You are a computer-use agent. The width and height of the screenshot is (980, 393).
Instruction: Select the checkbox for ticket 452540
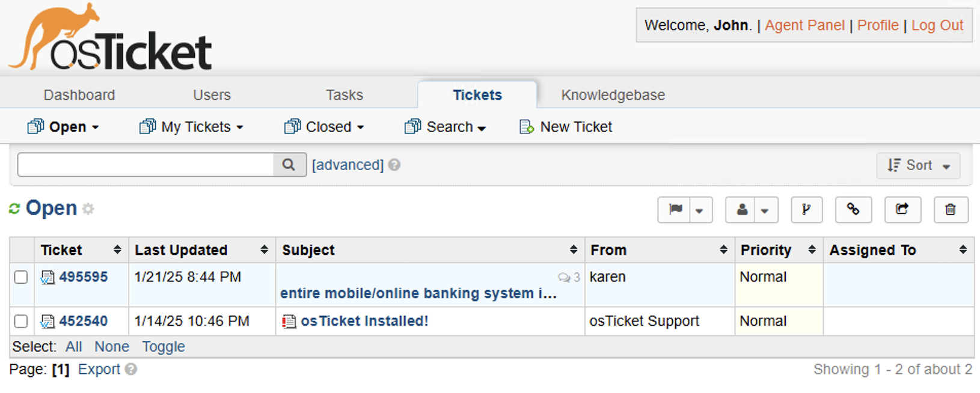tap(20, 321)
